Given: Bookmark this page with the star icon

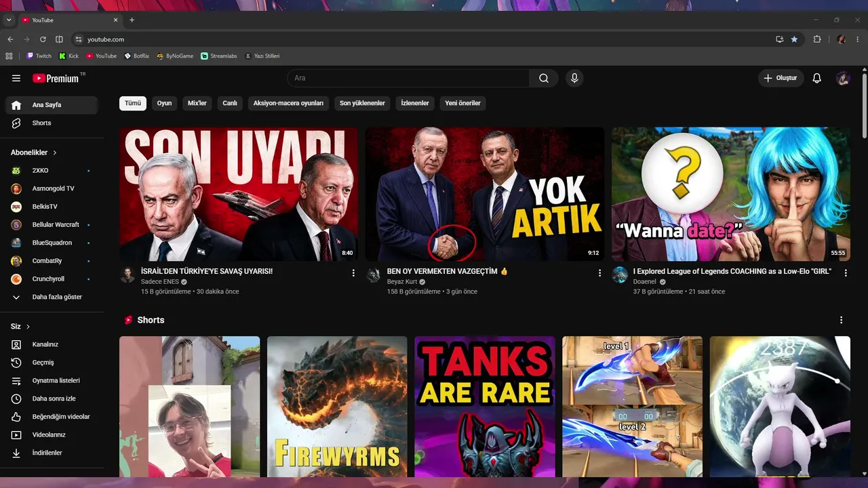Looking at the screenshot, I should [794, 39].
